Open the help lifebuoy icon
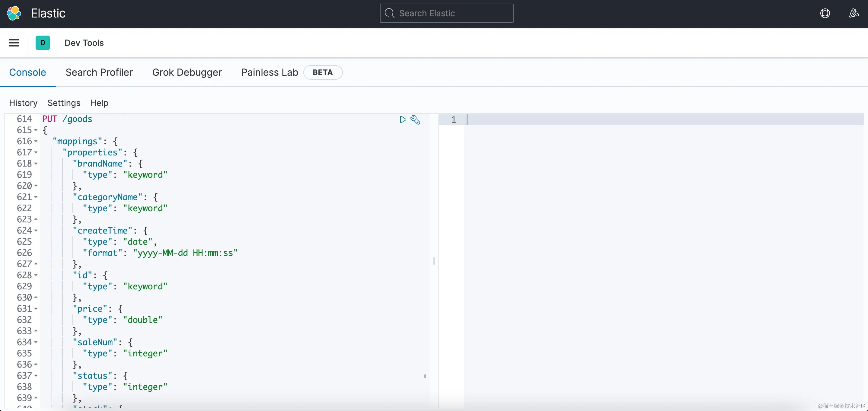This screenshot has height=411, width=868. click(825, 14)
